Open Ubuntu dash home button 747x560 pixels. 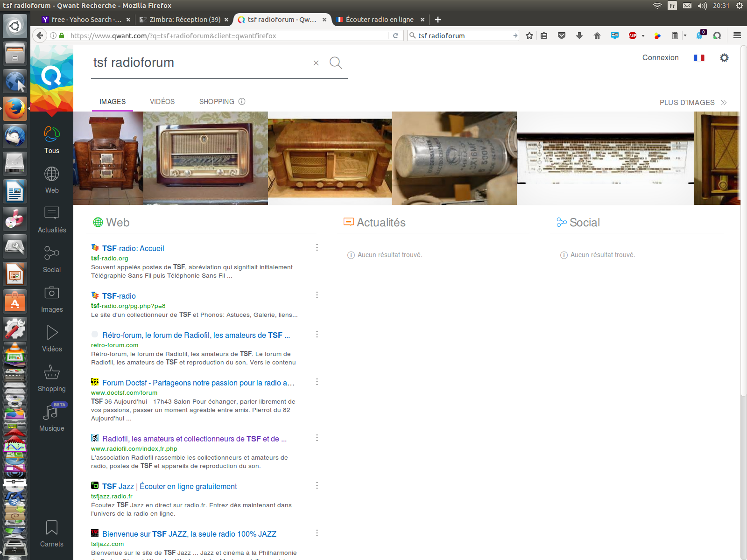(15, 26)
